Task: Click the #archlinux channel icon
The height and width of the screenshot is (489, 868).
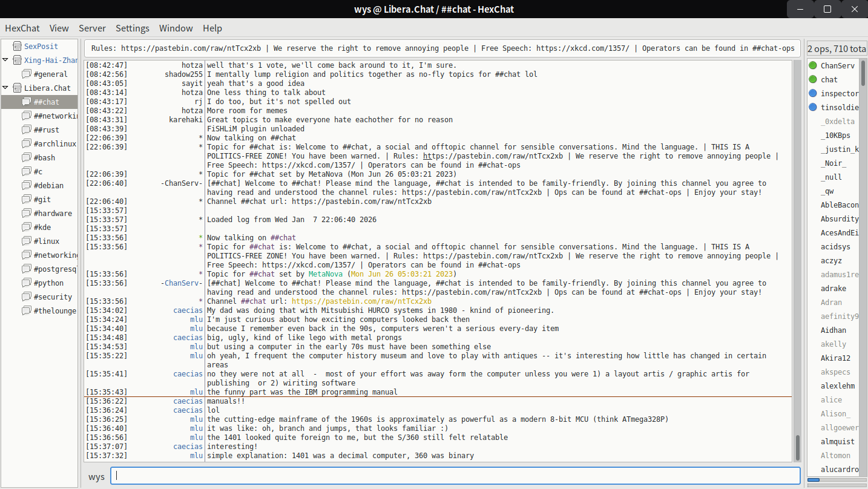Action: point(27,143)
